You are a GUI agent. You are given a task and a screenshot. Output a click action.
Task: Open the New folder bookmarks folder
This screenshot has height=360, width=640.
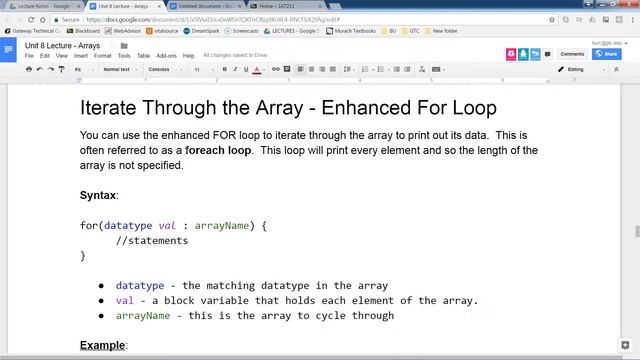[441, 31]
